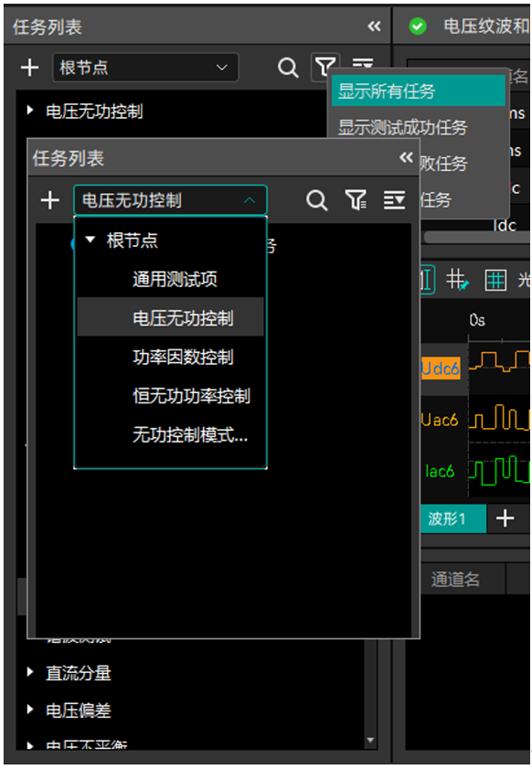Open the list options in front panel
This screenshot has width=532, height=769.
[394, 200]
